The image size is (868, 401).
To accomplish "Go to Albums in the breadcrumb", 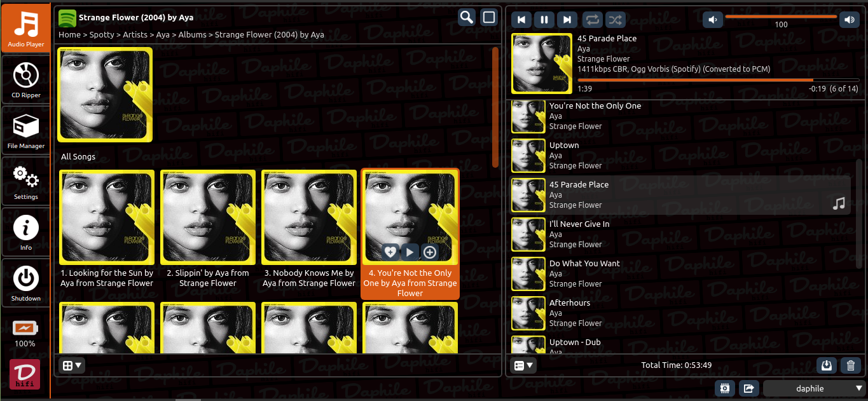I will [x=193, y=35].
